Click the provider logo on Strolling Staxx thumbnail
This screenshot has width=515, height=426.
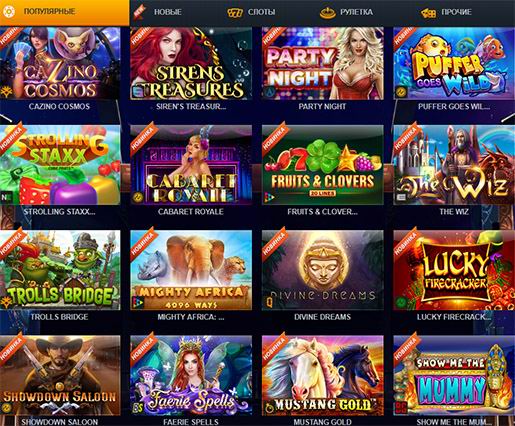pyautogui.click(x=4, y=198)
